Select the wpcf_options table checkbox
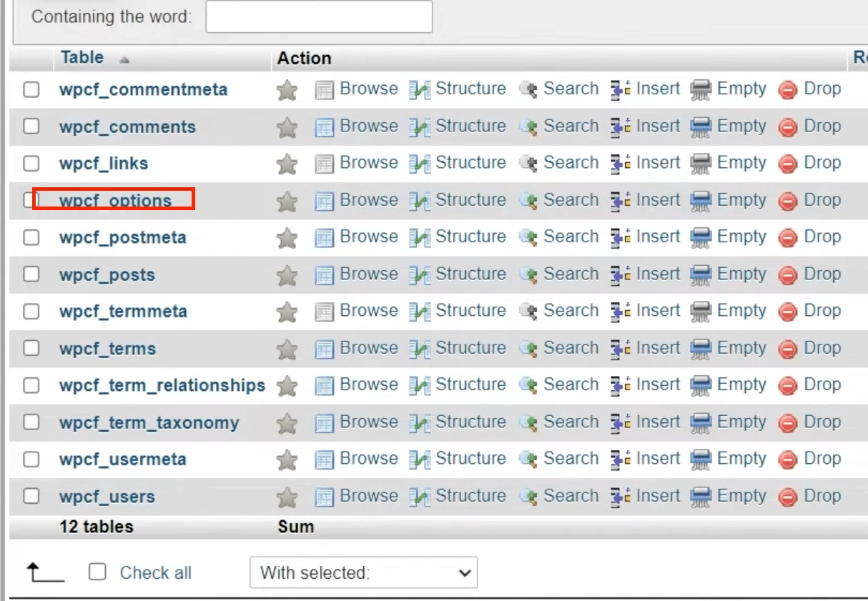The width and height of the screenshot is (868, 601). (31, 199)
